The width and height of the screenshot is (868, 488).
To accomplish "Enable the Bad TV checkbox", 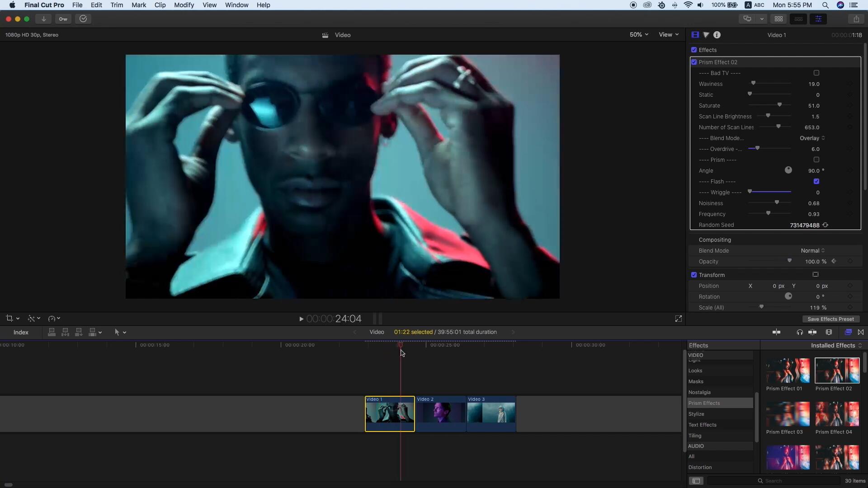I will click(x=816, y=73).
